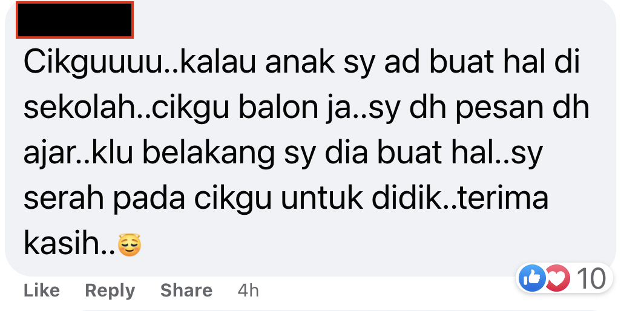Click the word sekolah in the comment
The height and width of the screenshot is (311, 644).
[79, 108]
